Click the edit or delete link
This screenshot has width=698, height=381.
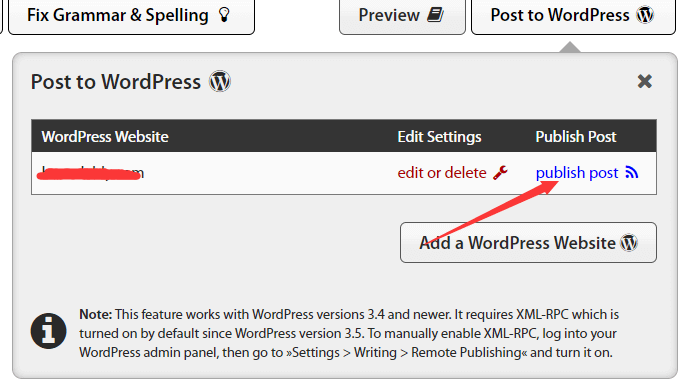click(x=442, y=173)
